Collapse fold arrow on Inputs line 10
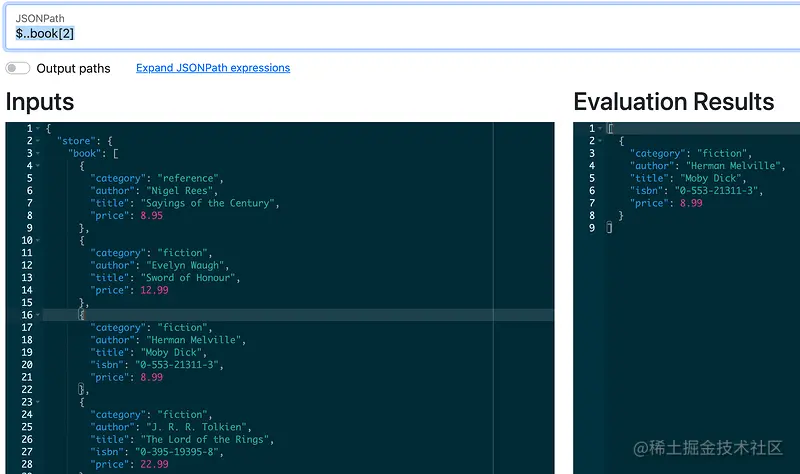 [38, 240]
